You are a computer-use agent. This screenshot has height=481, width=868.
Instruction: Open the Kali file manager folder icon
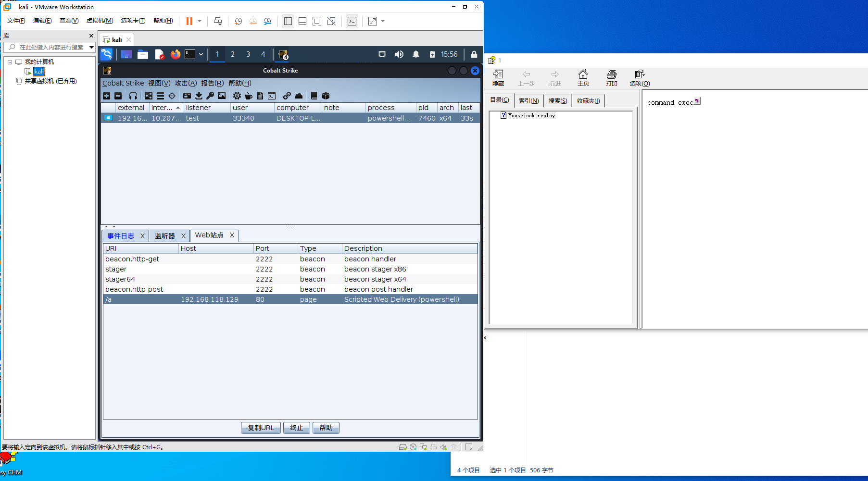143,54
